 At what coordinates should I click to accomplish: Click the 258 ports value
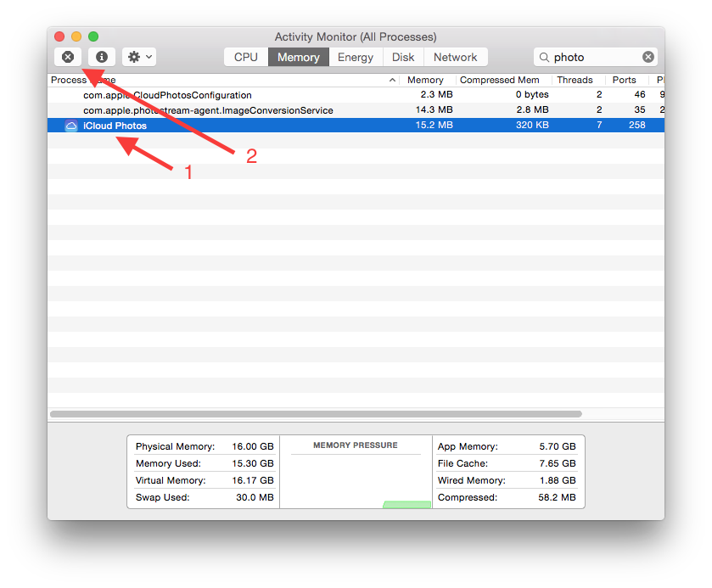coord(636,125)
